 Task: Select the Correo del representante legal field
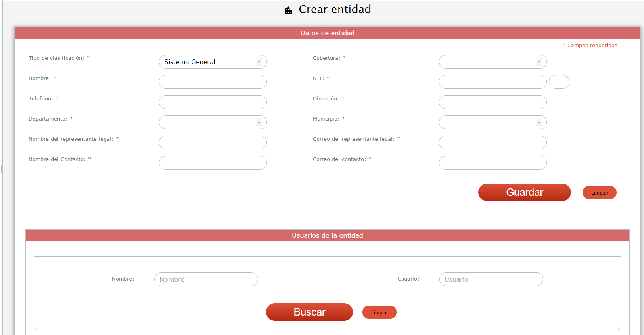[x=493, y=143]
